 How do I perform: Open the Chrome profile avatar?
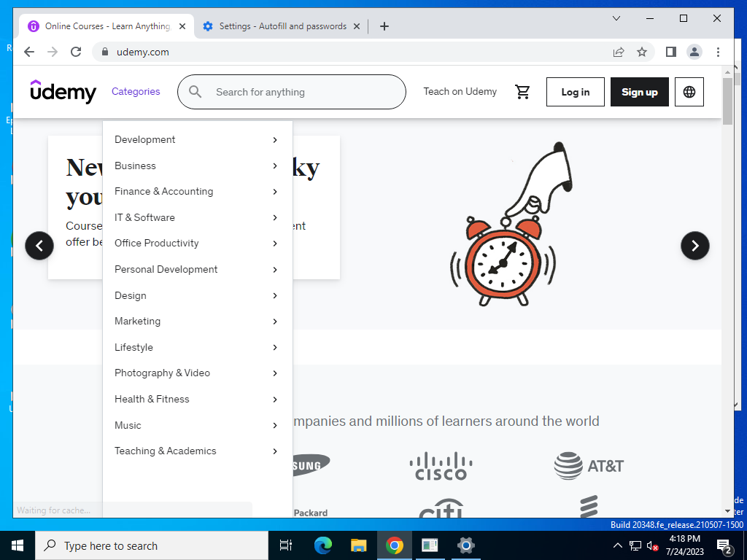(x=694, y=52)
